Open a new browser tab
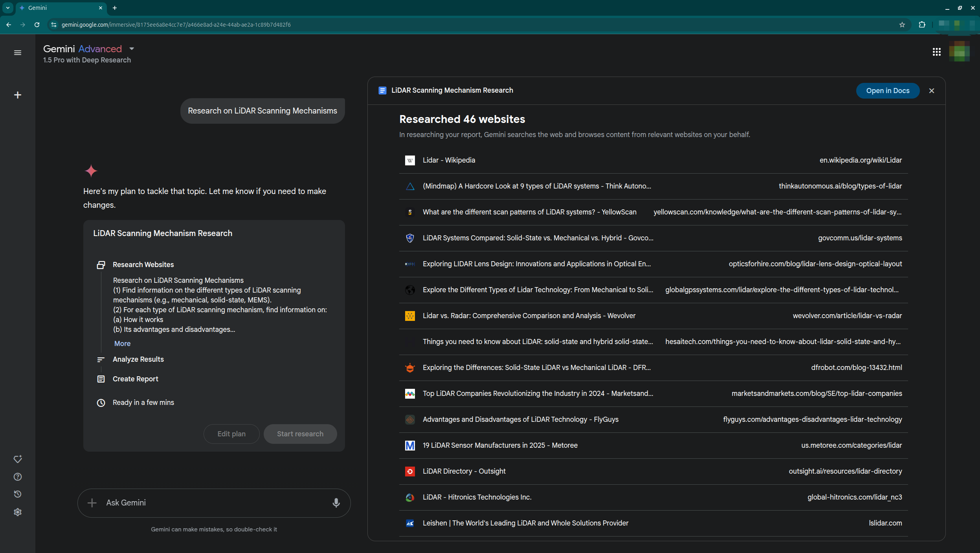 tap(115, 8)
